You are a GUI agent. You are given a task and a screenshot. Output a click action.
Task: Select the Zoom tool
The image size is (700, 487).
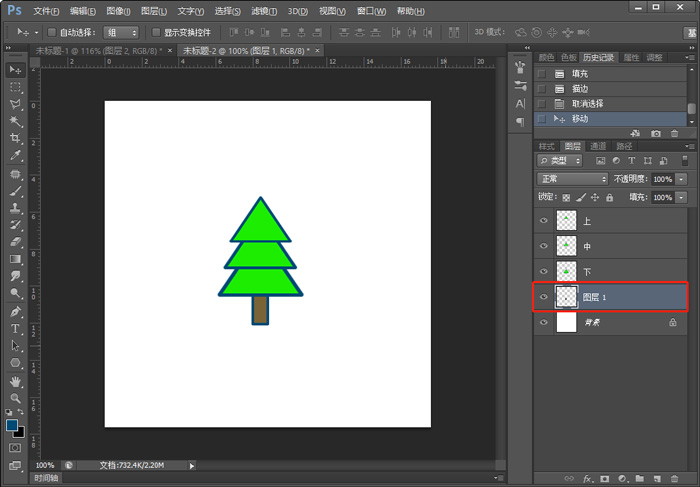coord(15,398)
